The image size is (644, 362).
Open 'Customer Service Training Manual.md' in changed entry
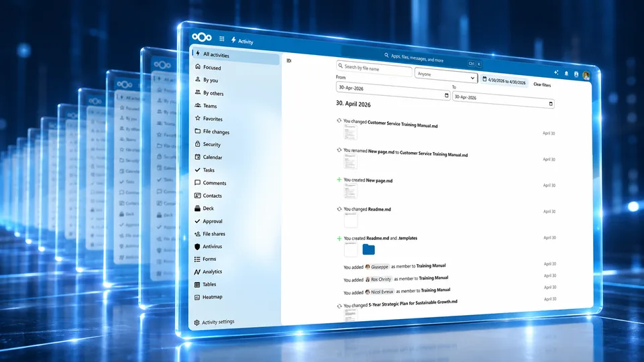(402, 124)
